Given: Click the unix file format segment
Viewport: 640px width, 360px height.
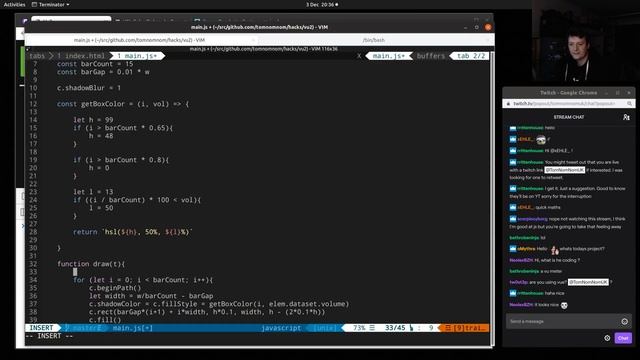Looking at the screenshot, I should (x=325, y=328).
